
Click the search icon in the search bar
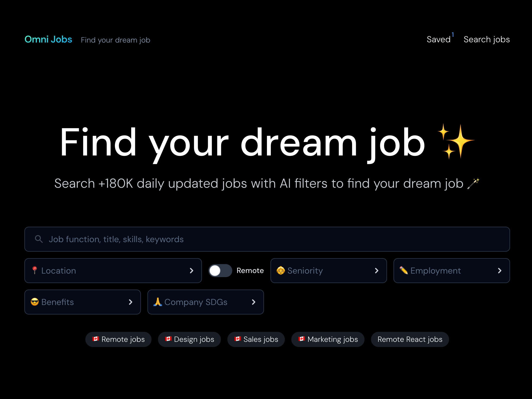click(x=38, y=238)
